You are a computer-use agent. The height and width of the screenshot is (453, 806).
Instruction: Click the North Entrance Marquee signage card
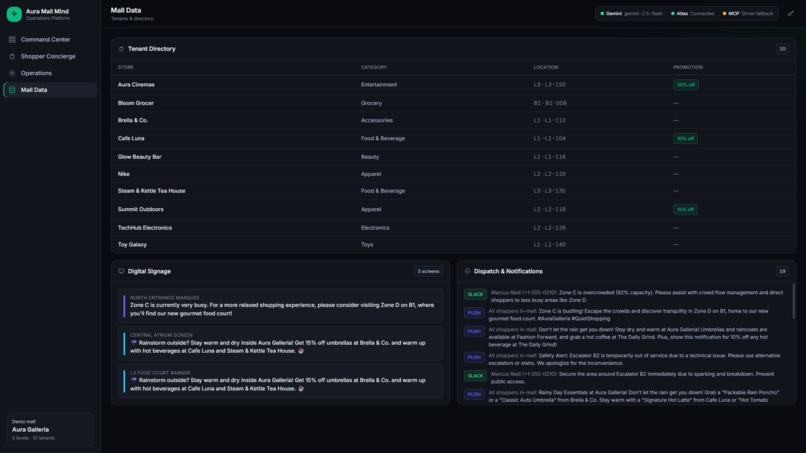pyautogui.click(x=280, y=306)
